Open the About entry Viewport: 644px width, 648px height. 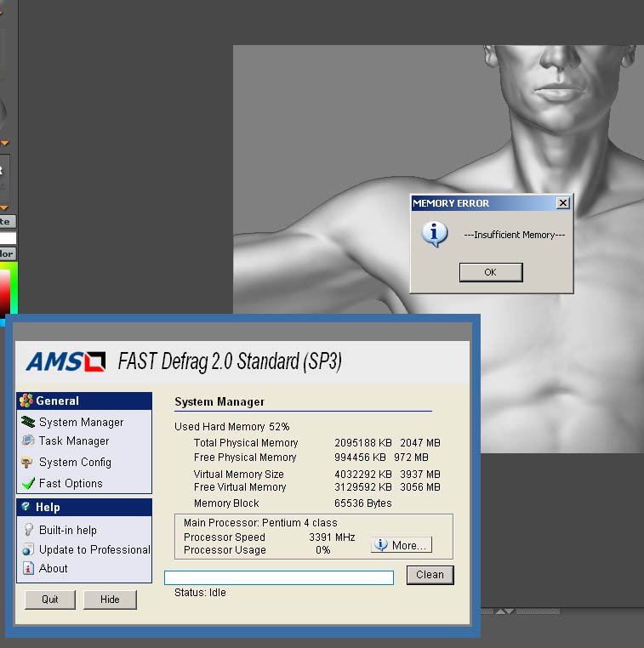53,568
